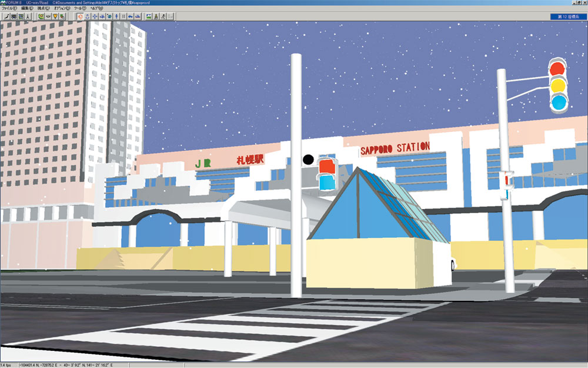Click the SAPPORO STATION sign in the 3D view
The width and height of the screenshot is (588, 368).
point(395,148)
